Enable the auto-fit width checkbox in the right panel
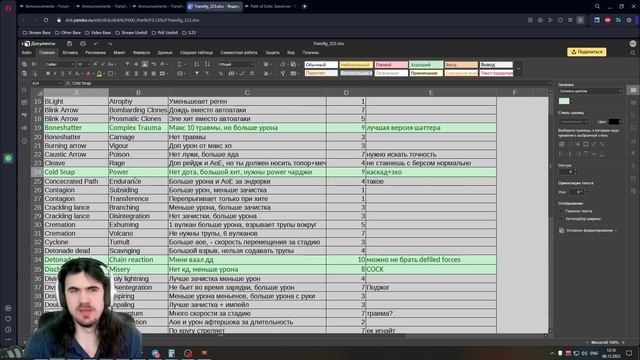Viewport: 640px width, 360px height. (x=562, y=219)
